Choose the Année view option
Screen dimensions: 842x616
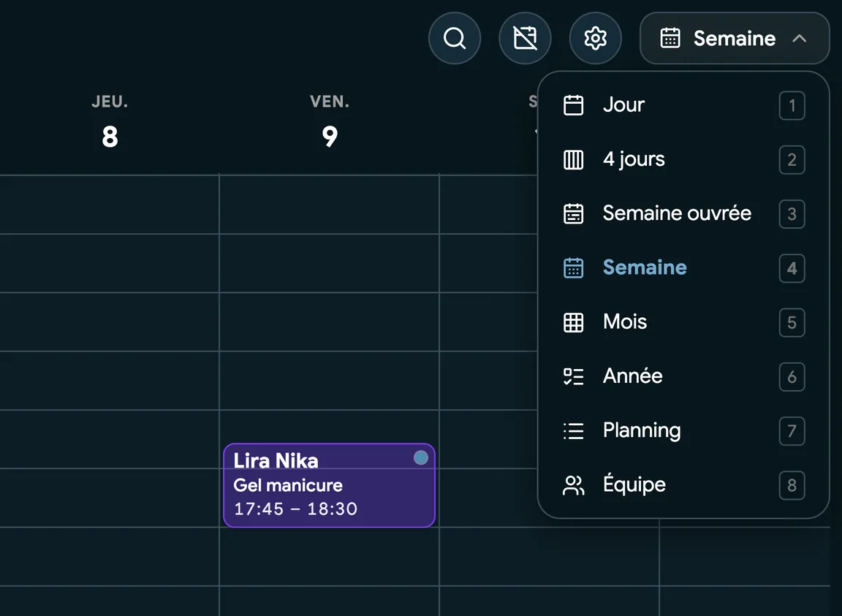coord(683,376)
